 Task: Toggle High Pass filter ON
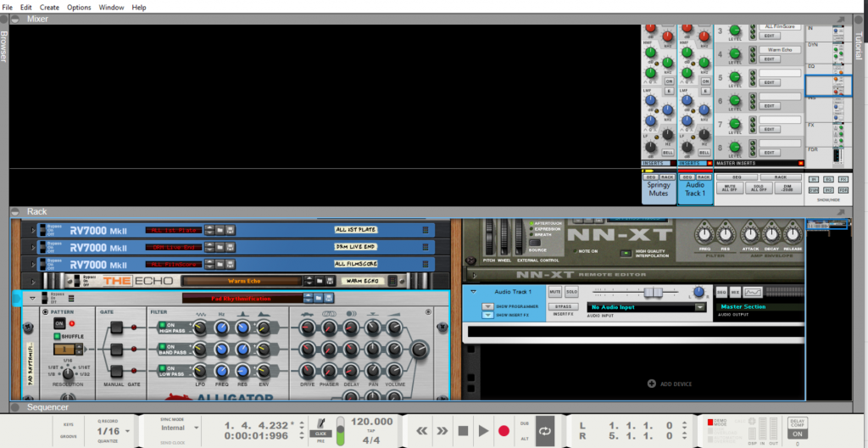click(x=163, y=325)
